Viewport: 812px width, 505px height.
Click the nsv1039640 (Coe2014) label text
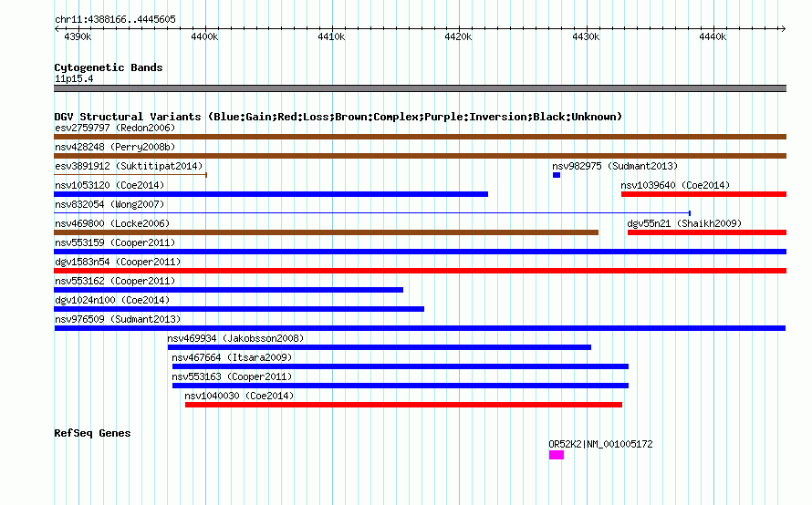pyautogui.click(x=675, y=185)
